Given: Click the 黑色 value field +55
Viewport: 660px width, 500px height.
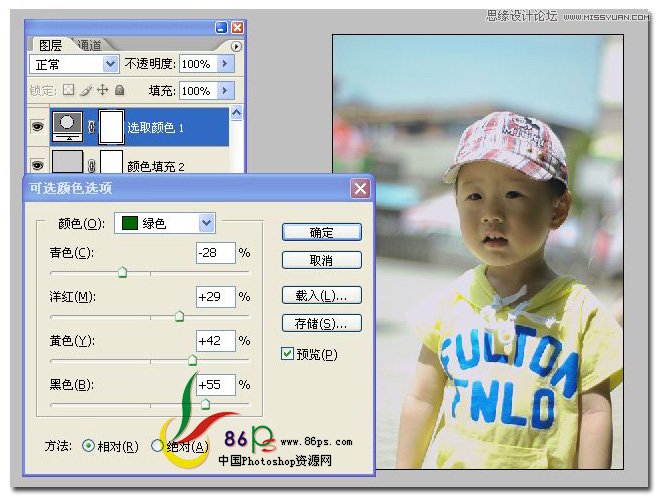Looking at the screenshot, I should click(216, 385).
